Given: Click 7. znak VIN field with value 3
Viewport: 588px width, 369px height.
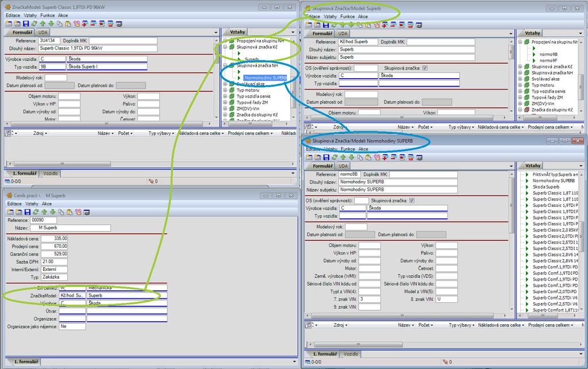Looking at the screenshot, I should 370,299.
